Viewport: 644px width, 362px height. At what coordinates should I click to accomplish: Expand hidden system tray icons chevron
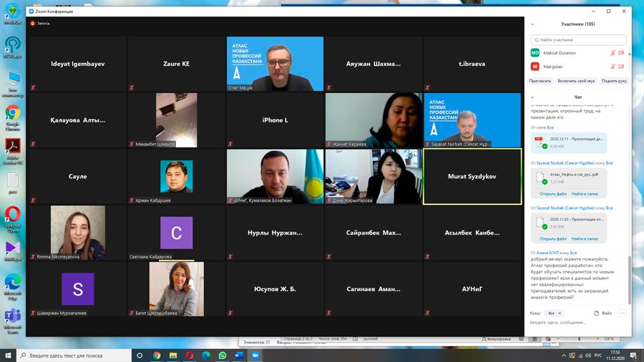point(564,356)
